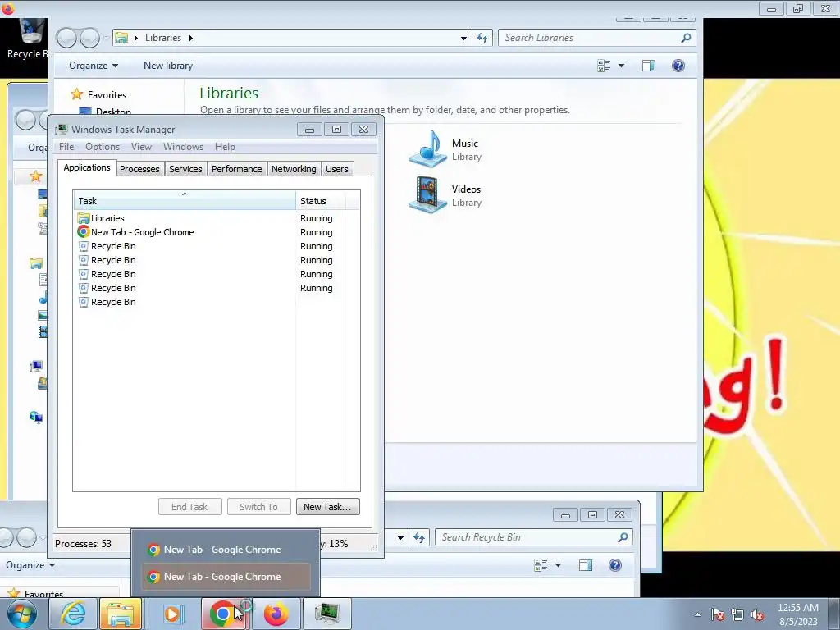Screen dimensions: 840x630
Task: Open View menu in Task Manager
Action: click(x=141, y=147)
